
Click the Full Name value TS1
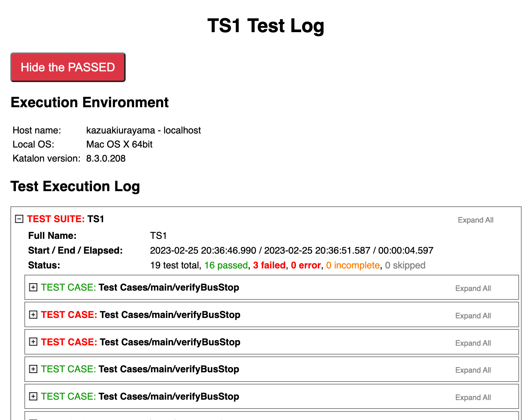click(158, 236)
